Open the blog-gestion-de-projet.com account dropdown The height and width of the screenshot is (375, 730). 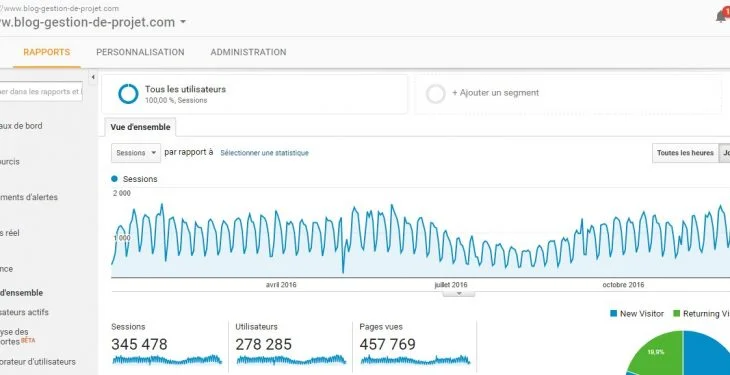183,22
